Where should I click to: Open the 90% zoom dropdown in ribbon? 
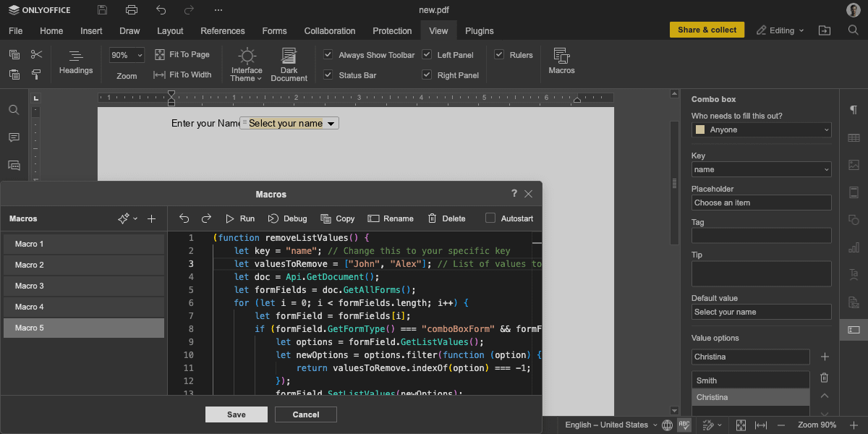point(140,55)
